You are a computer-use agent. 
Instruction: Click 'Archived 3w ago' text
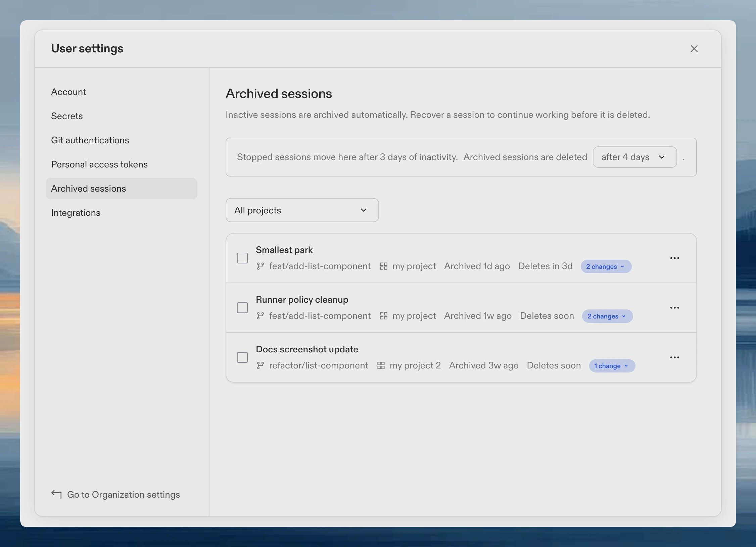tap(484, 365)
